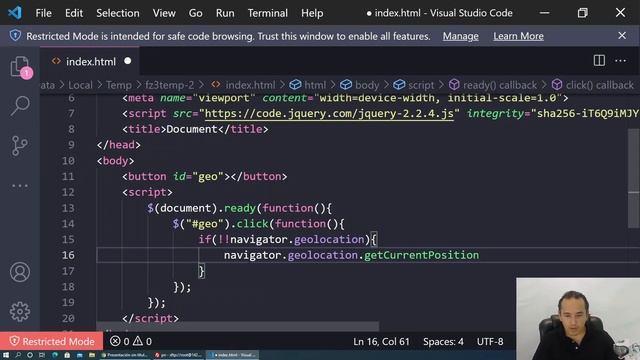Image resolution: width=640 pixels, height=360 pixels.
Task: Open the Help menu
Action: (312, 13)
